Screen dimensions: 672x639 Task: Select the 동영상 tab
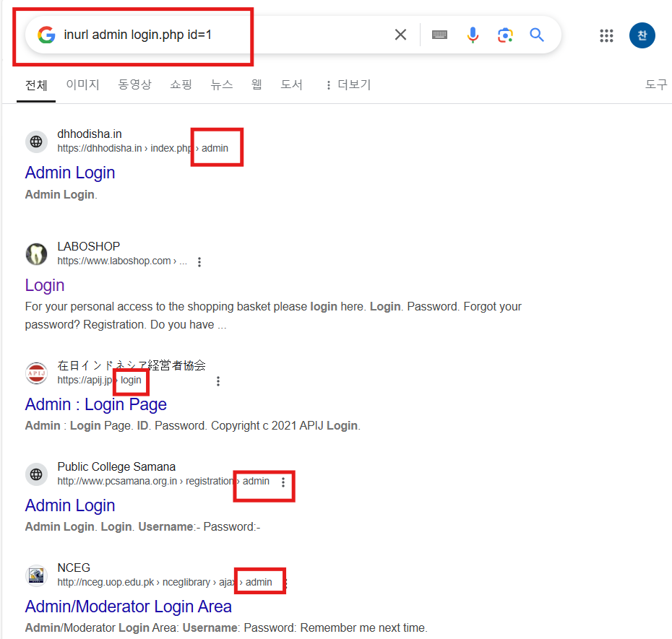click(134, 84)
